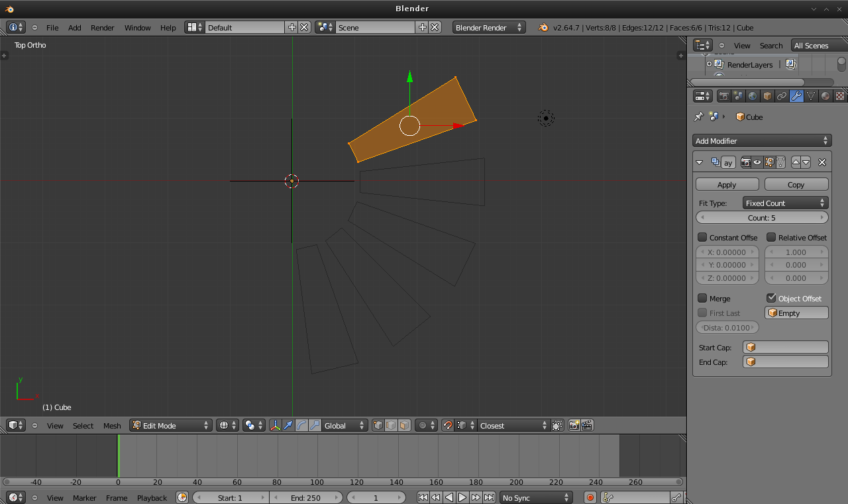Jump to the last frame

point(489,497)
